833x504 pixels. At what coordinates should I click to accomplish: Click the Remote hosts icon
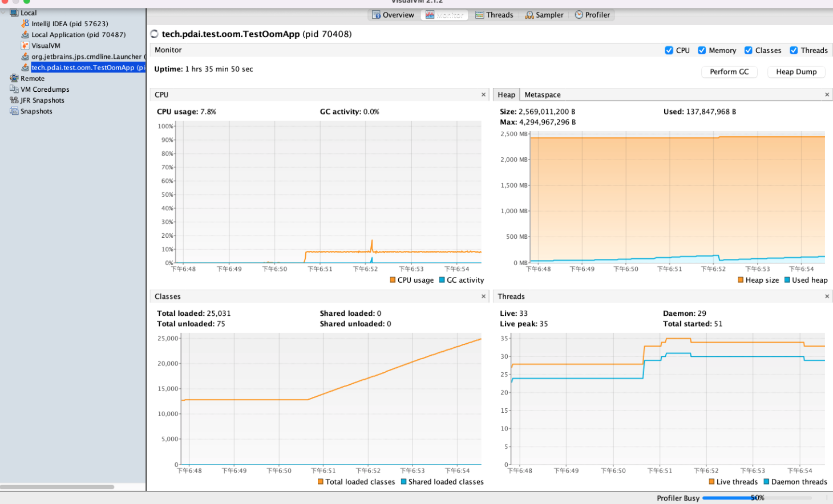(14, 78)
